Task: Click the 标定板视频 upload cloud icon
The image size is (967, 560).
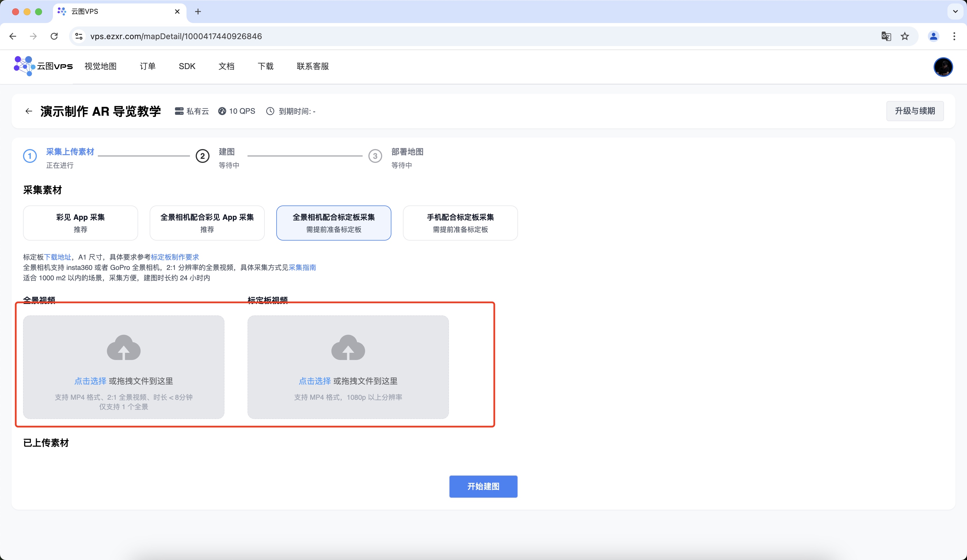Action: (x=348, y=348)
